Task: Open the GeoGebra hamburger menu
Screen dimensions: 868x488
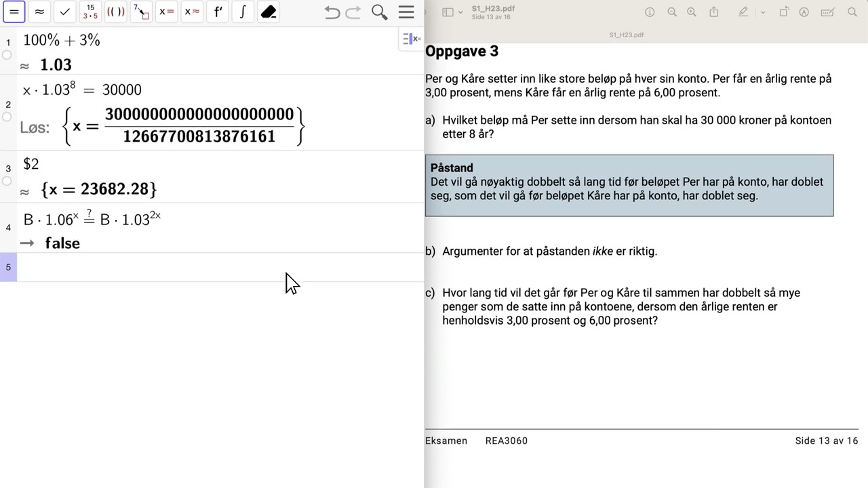Action: [406, 12]
